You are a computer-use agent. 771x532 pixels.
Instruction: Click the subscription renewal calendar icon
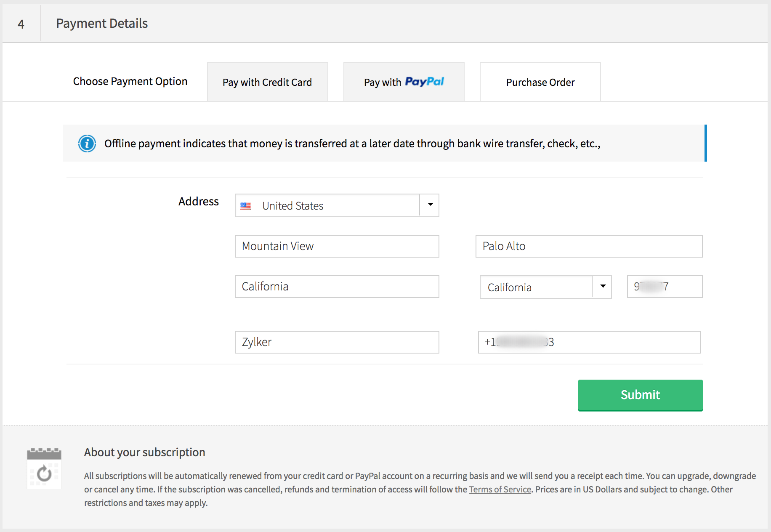pyautogui.click(x=44, y=468)
